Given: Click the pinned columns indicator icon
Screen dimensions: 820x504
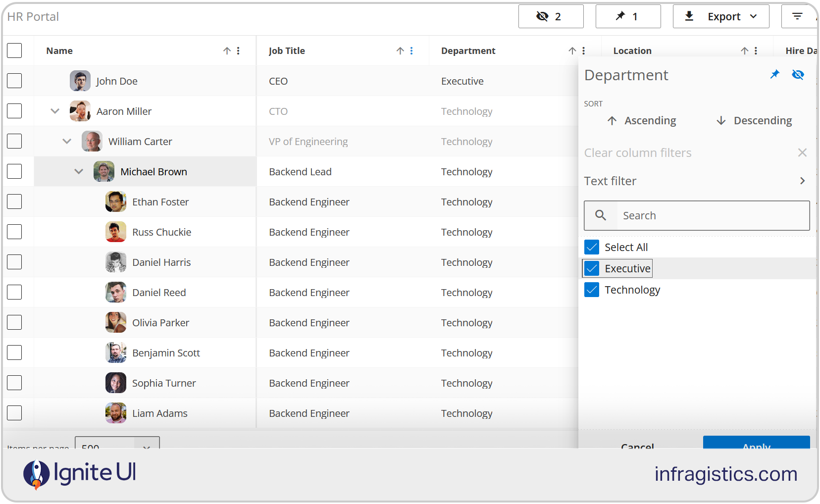Looking at the screenshot, I should [x=621, y=16].
